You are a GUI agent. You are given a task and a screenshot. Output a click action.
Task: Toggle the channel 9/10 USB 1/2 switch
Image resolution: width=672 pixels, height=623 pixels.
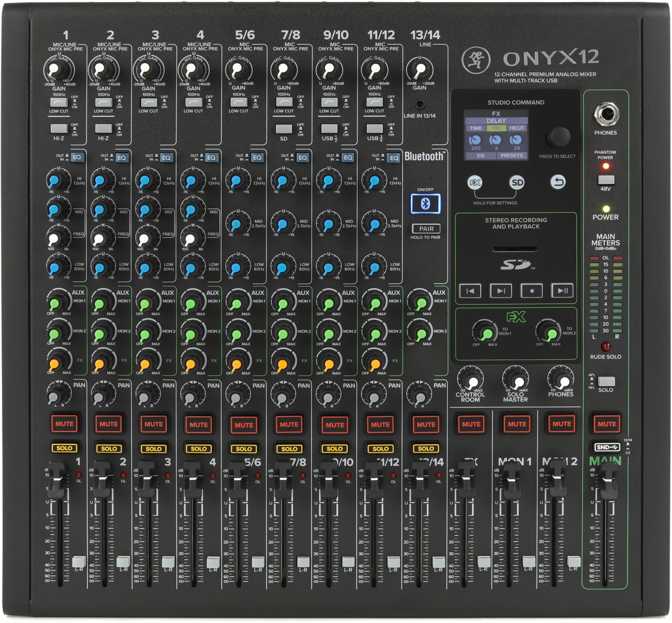point(329,129)
